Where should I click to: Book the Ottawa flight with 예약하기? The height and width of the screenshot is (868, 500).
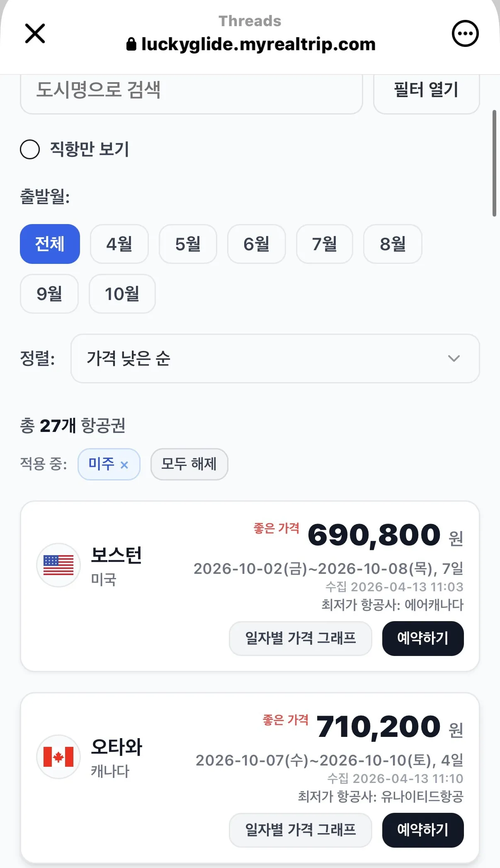pos(422,830)
